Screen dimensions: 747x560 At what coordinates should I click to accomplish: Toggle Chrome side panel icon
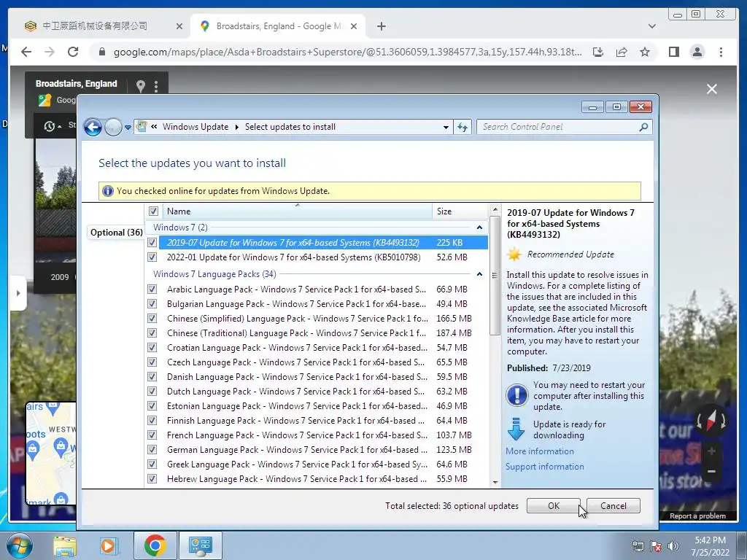point(673,52)
